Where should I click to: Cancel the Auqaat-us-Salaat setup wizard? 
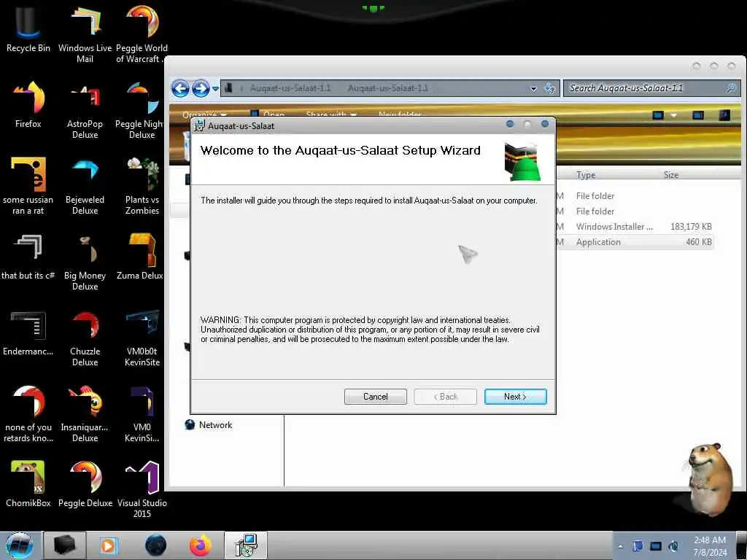376,397
